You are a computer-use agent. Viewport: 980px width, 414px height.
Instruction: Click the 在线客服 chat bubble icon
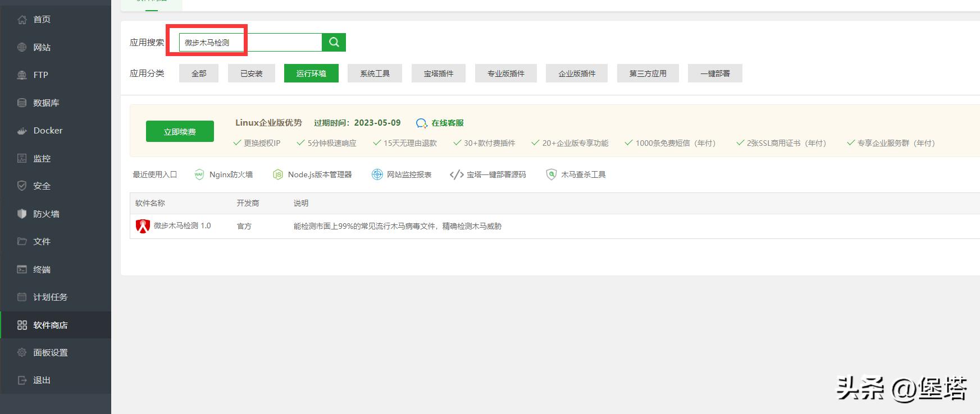tap(421, 123)
